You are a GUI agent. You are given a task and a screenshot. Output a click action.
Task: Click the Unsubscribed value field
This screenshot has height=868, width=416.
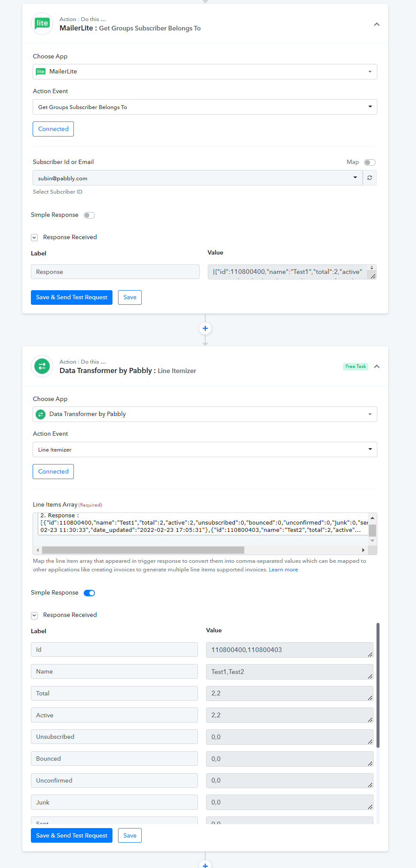coord(290,737)
